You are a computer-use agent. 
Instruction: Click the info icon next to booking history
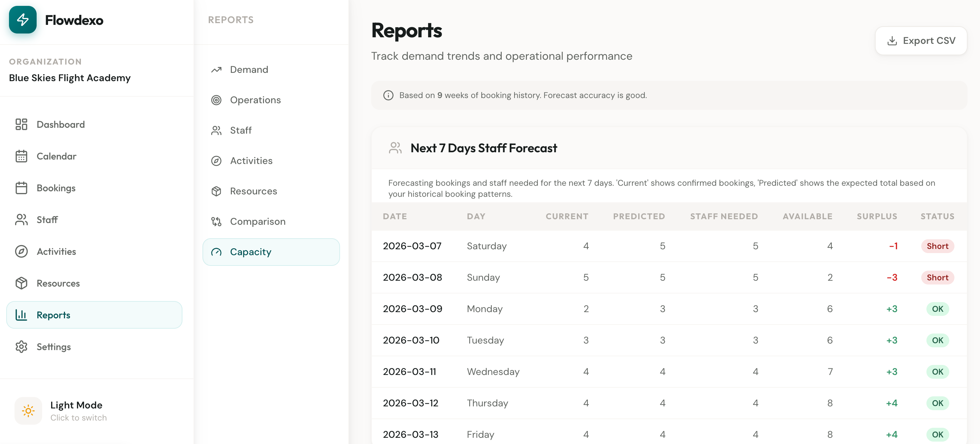tap(388, 95)
